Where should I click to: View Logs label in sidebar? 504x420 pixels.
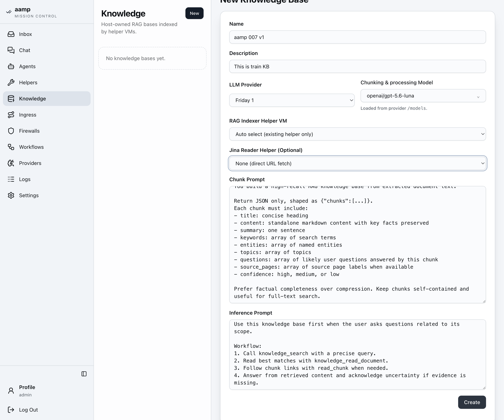pyautogui.click(x=25, y=179)
